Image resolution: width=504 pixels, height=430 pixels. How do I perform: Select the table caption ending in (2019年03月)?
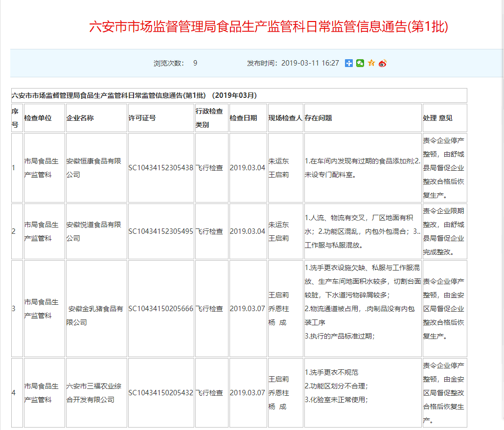pos(135,95)
